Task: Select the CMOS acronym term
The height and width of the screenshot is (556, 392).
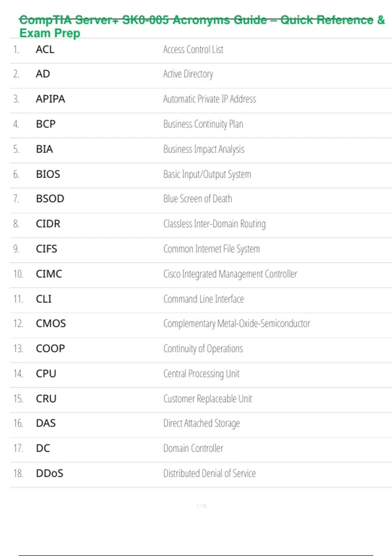Action: (x=51, y=323)
